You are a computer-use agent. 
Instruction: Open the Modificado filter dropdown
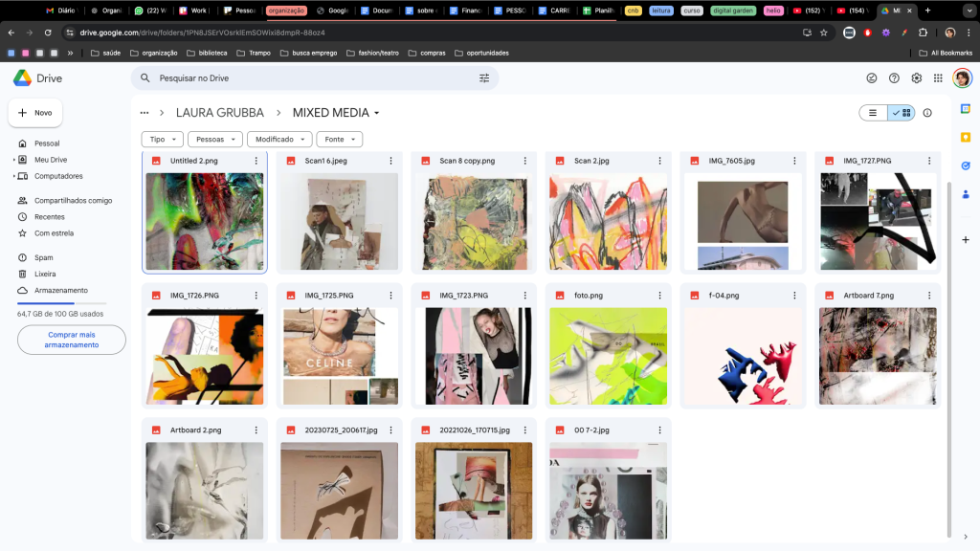click(x=278, y=140)
